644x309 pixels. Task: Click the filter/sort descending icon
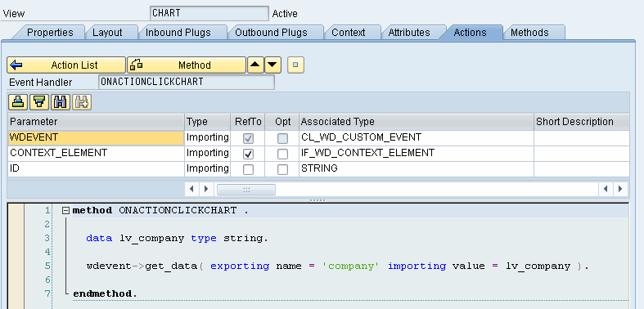(39, 101)
